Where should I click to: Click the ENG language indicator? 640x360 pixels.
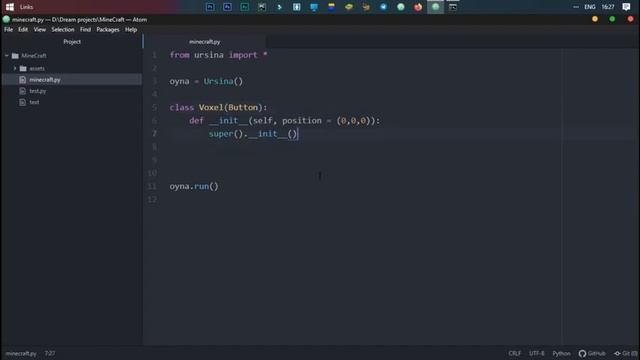589,7
